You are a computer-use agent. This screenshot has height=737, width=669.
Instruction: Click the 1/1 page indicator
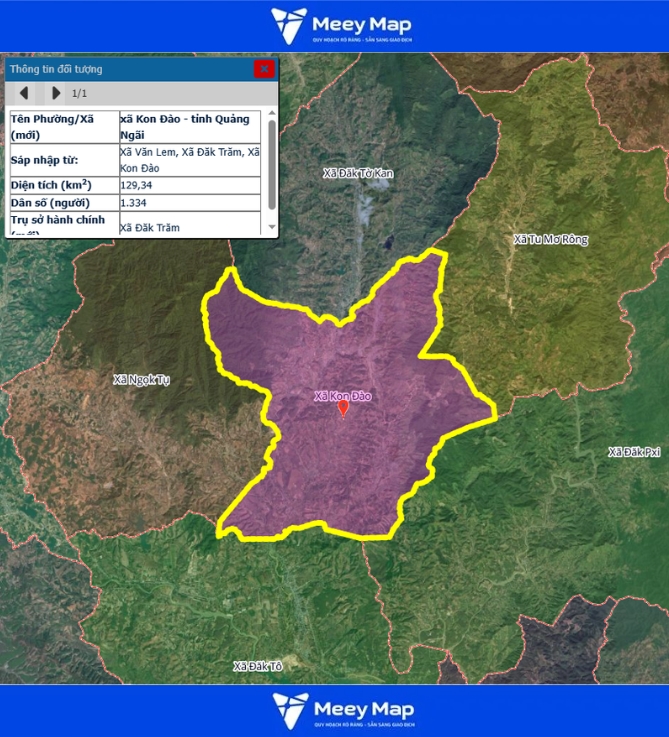[79, 94]
